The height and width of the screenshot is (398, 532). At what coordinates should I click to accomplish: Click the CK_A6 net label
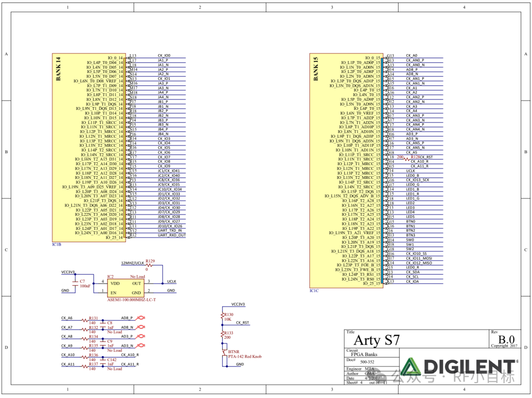click(67, 318)
